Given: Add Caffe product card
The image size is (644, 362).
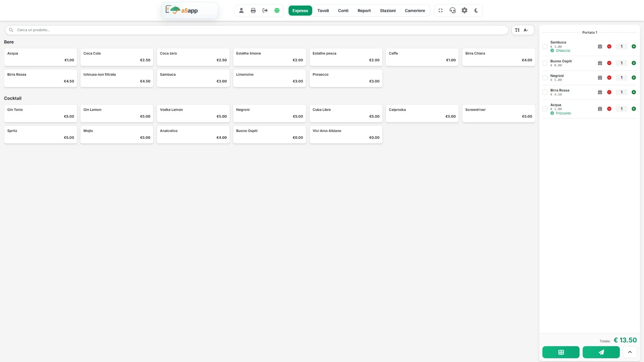Looking at the screenshot, I should coord(422,57).
